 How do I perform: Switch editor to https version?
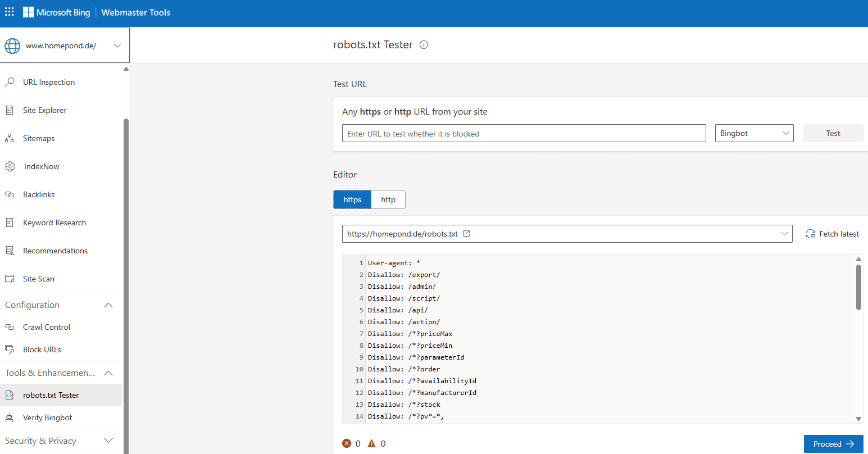[x=352, y=199]
